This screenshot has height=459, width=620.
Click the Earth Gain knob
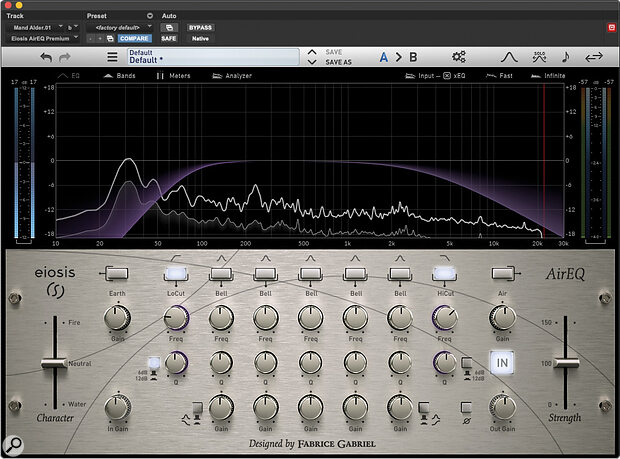tap(117, 317)
